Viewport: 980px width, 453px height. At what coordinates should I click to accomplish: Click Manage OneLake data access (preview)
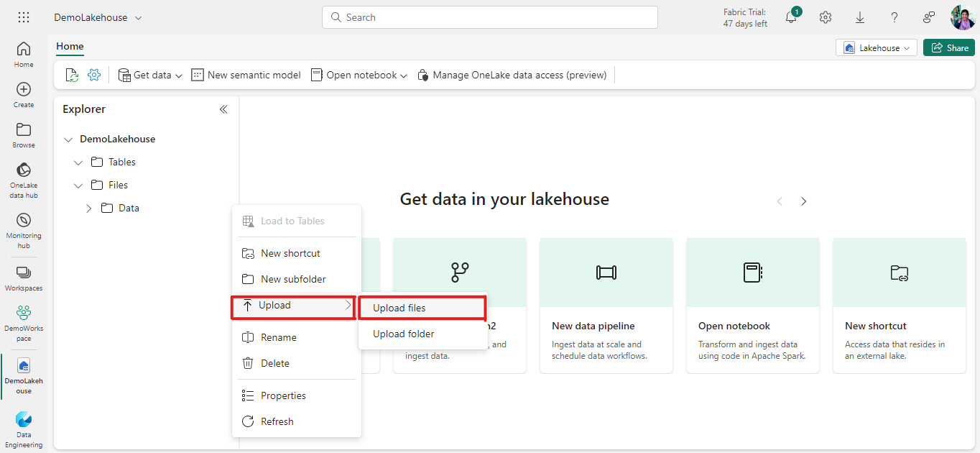point(512,75)
